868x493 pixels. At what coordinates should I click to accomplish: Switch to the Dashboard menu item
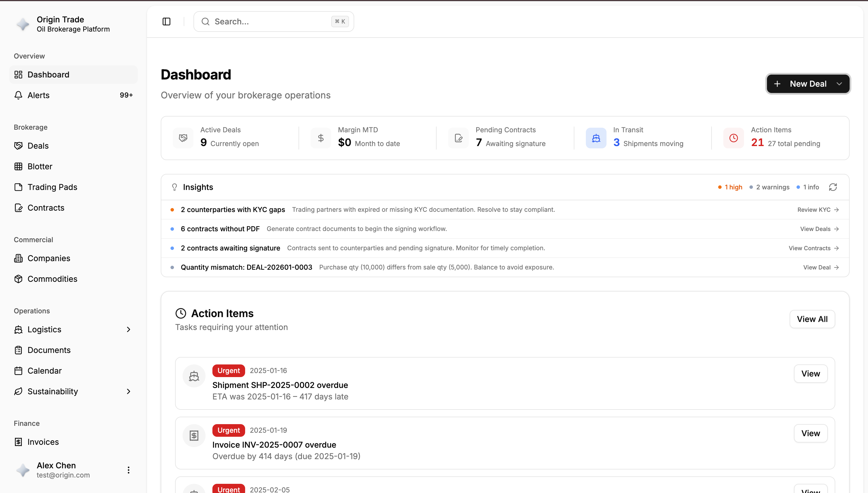tap(49, 75)
